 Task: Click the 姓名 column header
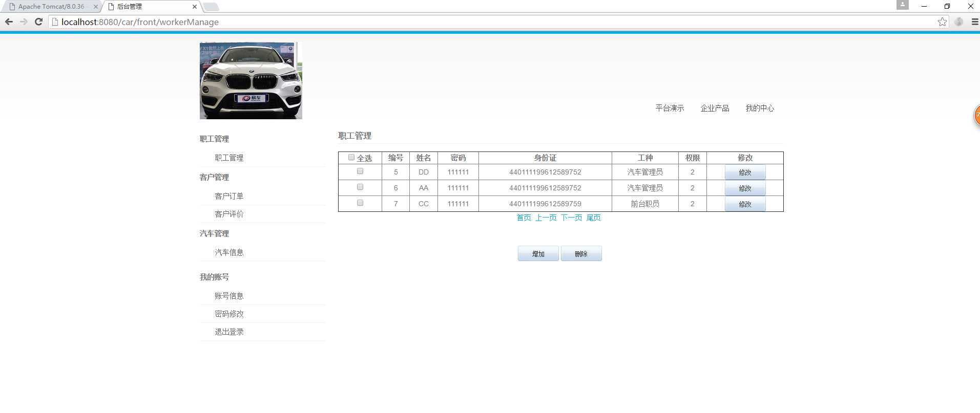[x=424, y=158]
